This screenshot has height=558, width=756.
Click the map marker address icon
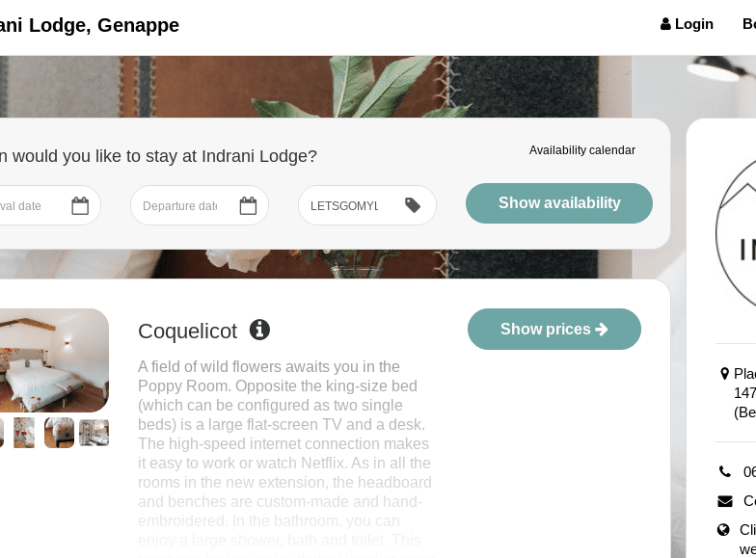(x=724, y=374)
